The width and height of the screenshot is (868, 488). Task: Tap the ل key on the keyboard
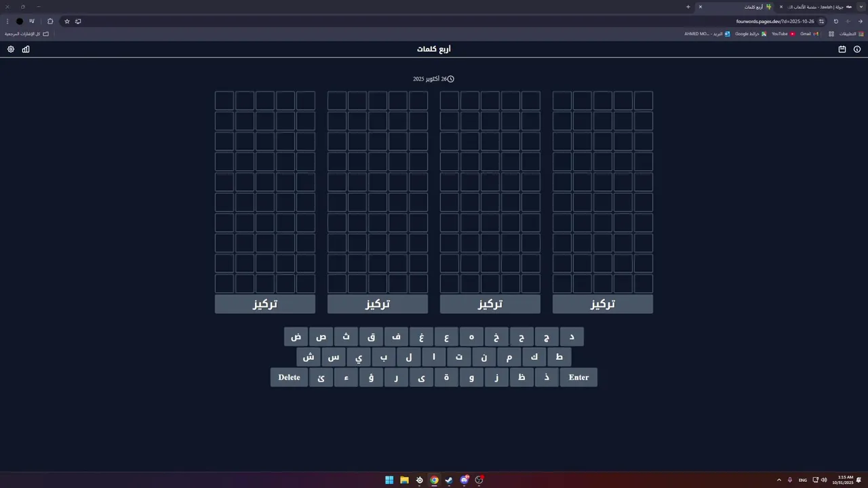click(409, 357)
